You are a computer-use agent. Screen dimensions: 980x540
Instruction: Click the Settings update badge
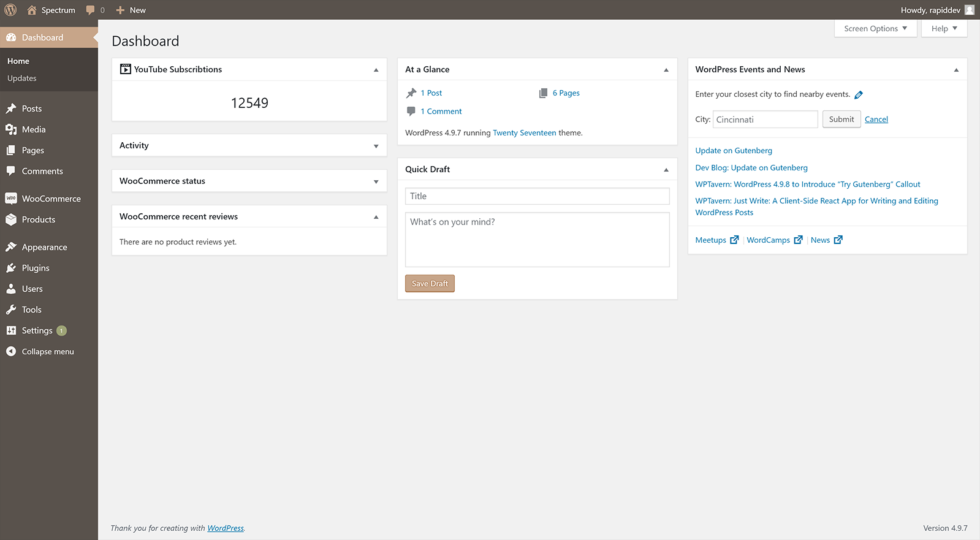pos(61,331)
